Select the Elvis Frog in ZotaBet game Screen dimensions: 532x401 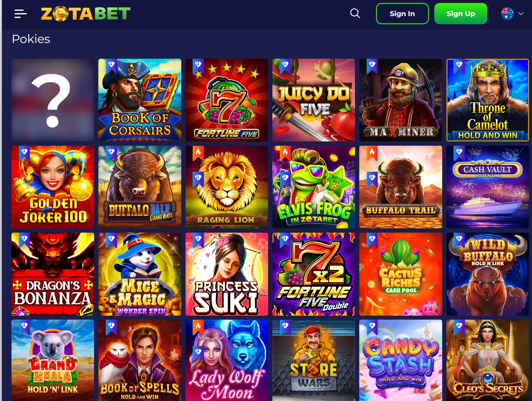pyautogui.click(x=314, y=187)
